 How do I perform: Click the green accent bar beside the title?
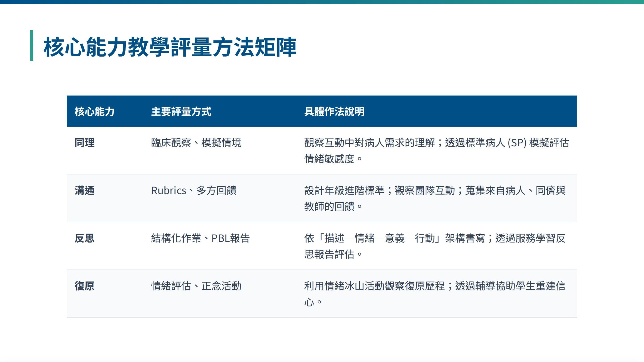point(32,45)
